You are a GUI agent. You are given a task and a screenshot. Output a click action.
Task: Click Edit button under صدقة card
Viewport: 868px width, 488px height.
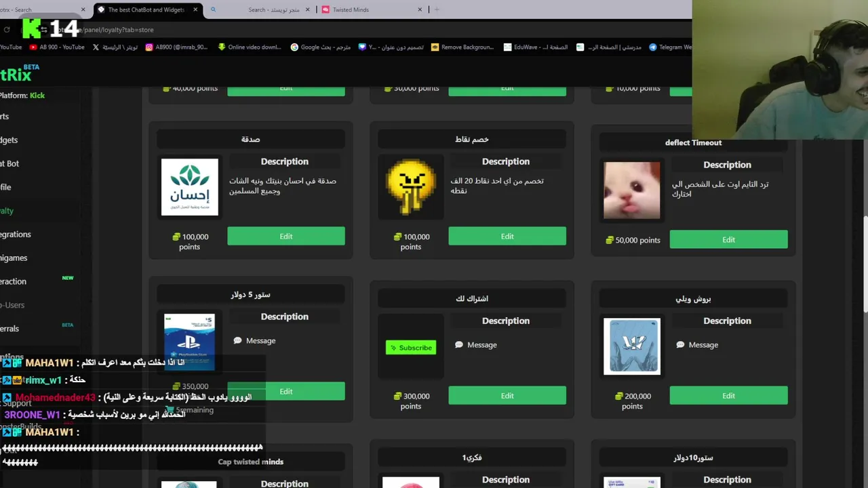(x=286, y=236)
